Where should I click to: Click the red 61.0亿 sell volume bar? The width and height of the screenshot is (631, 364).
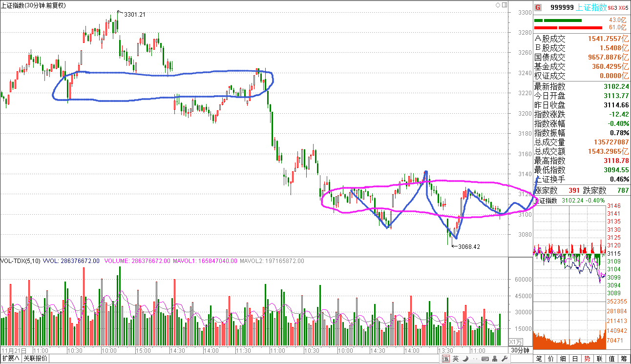568,27
